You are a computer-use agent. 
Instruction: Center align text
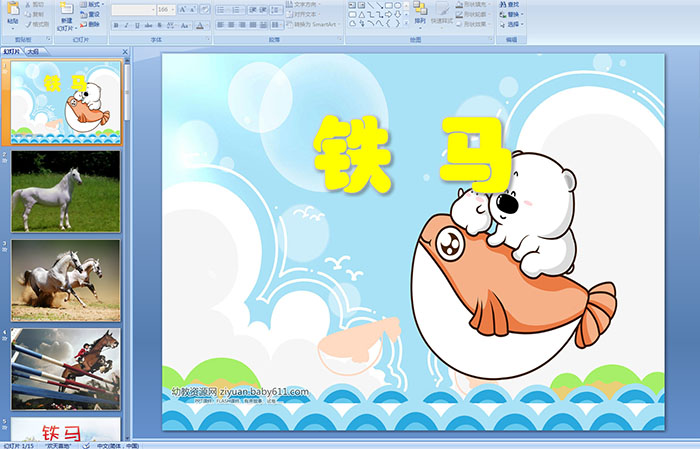pos(231,25)
